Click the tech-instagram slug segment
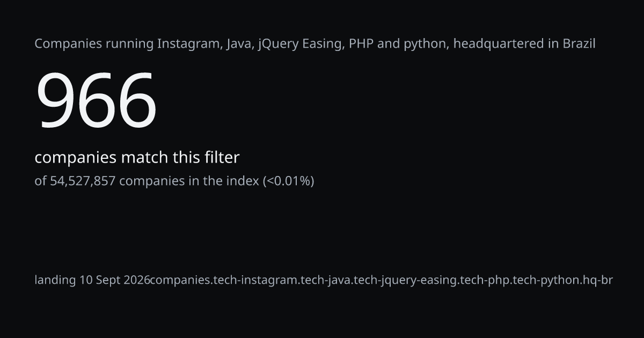The height and width of the screenshot is (338, 644). click(x=255, y=280)
